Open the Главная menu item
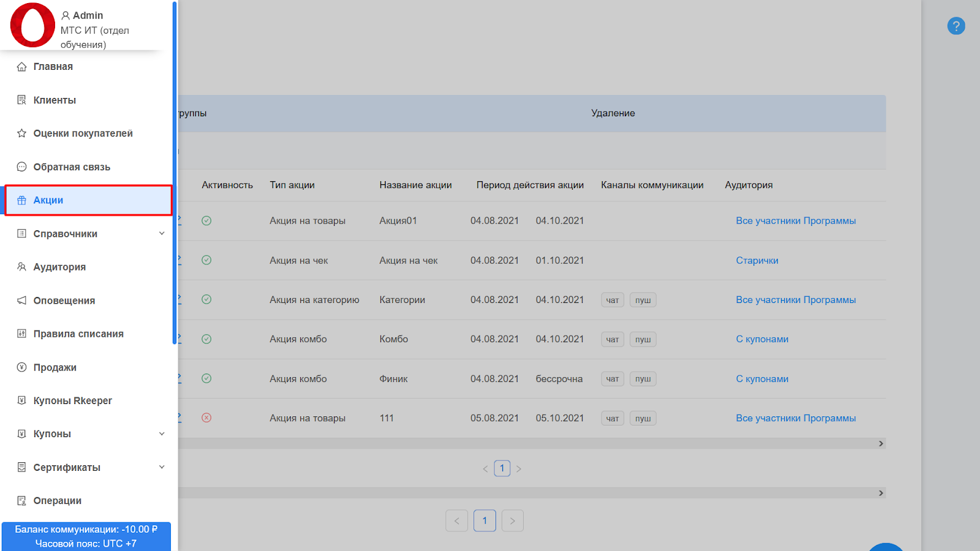The height and width of the screenshot is (551, 980). (x=53, y=67)
